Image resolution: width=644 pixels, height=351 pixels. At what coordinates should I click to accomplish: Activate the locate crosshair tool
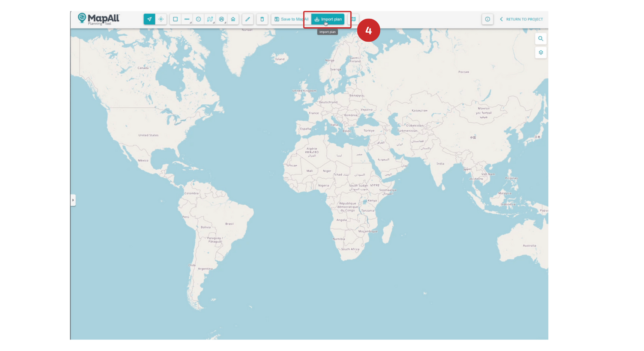coord(161,19)
